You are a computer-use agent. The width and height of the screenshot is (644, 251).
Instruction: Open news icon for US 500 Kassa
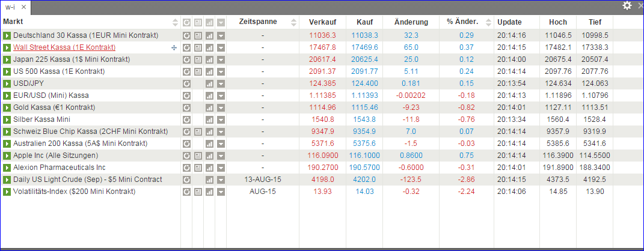pyautogui.click(x=198, y=72)
